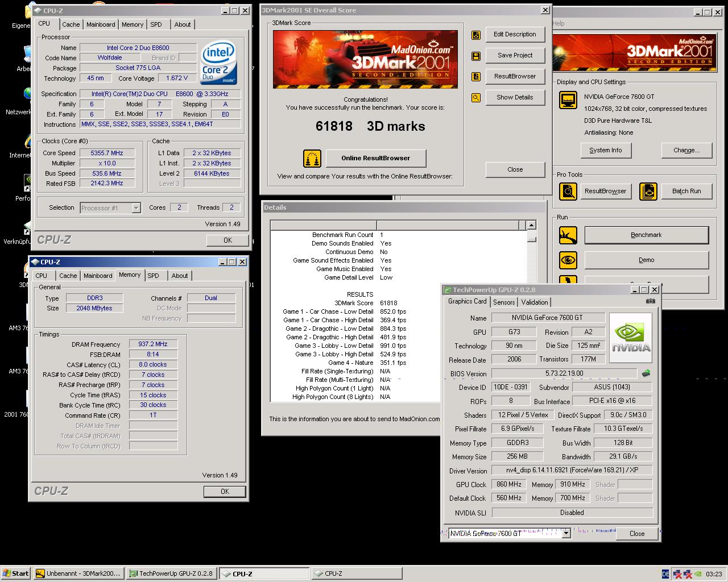Click the taskbar clock showing 03:23
728x582 pixels.
(x=714, y=574)
